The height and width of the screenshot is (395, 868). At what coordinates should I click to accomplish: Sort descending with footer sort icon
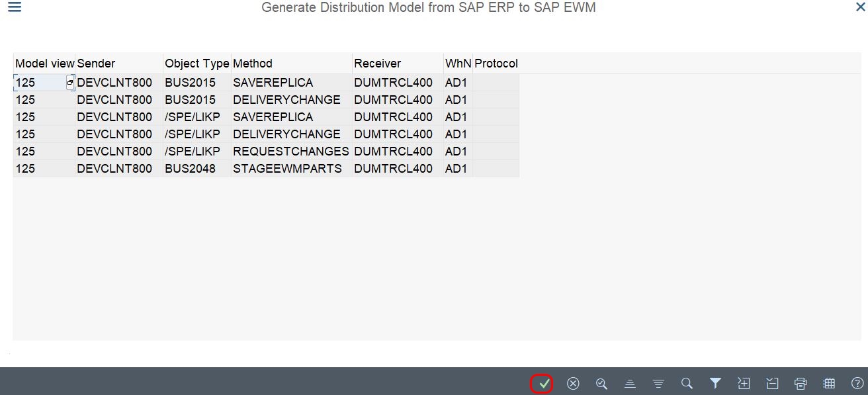[x=658, y=383]
